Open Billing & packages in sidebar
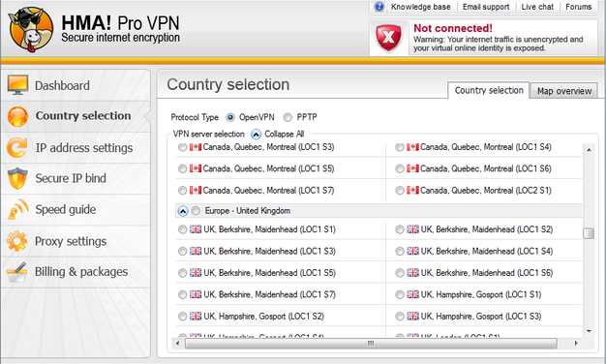Screen dimensions: 606x364 76,272
